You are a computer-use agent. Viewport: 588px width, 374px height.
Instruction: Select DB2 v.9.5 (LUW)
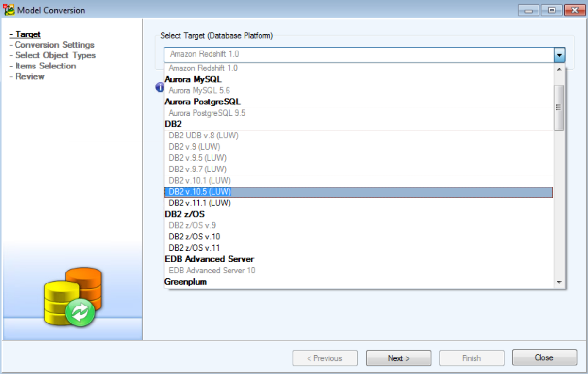click(x=359, y=158)
